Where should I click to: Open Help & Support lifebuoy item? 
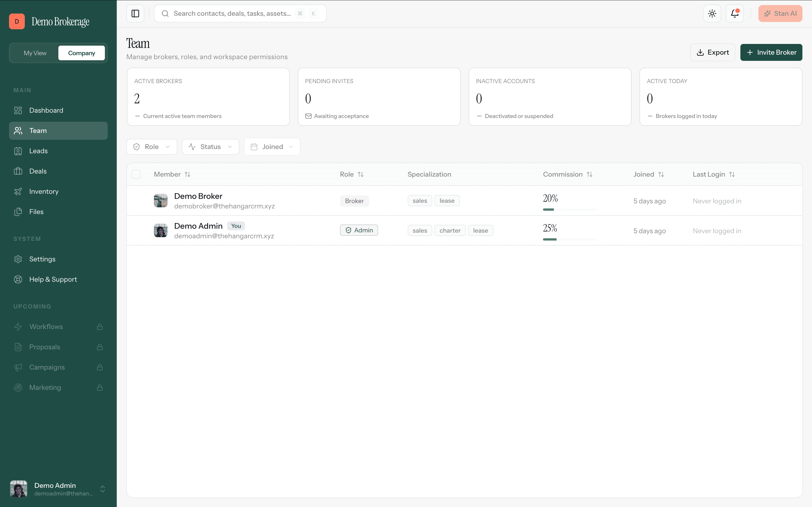click(58, 279)
